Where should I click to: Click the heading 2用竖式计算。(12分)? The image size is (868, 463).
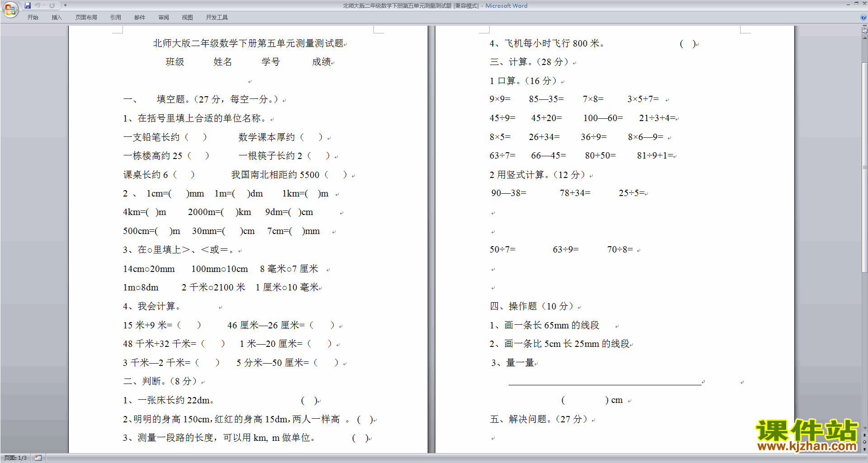[538, 175]
